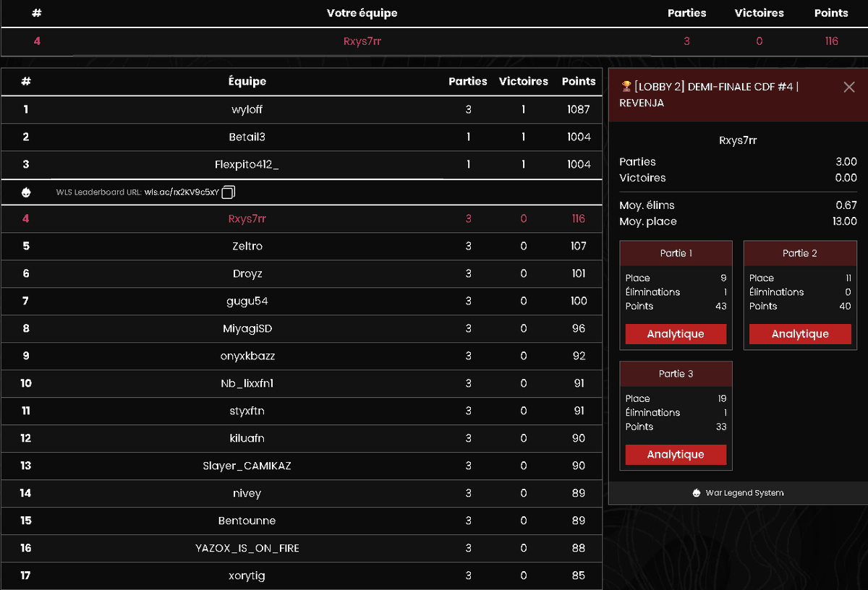The height and width of the screenshot is (590, 868).
Task: Select team nivey row
Action: (x=302, y=494)
